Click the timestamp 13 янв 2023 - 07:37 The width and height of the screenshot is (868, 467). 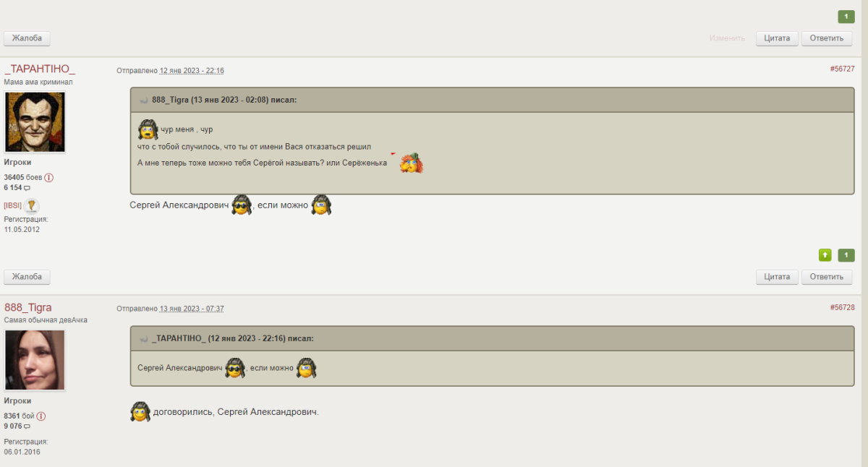[x=192, y=309]
